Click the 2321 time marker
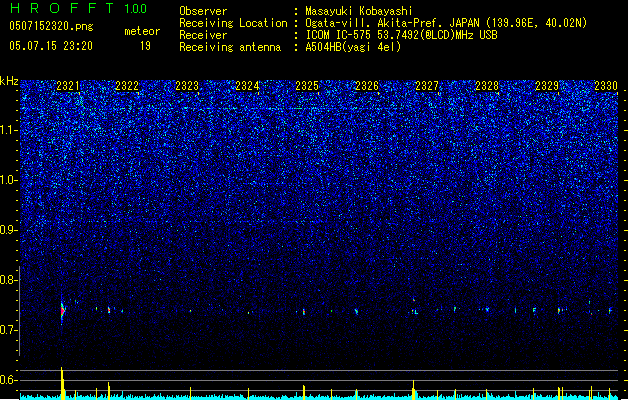This screenshot has width=629, height=400. [68, 86]
